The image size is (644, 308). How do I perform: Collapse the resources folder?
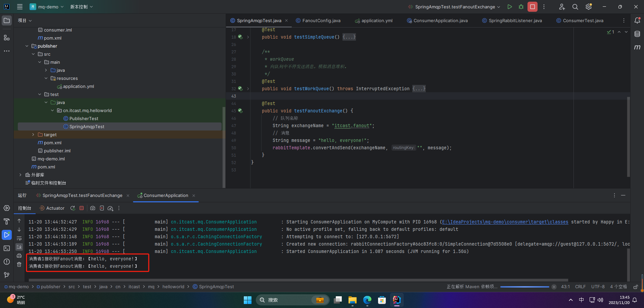click(x=46, y=78)
